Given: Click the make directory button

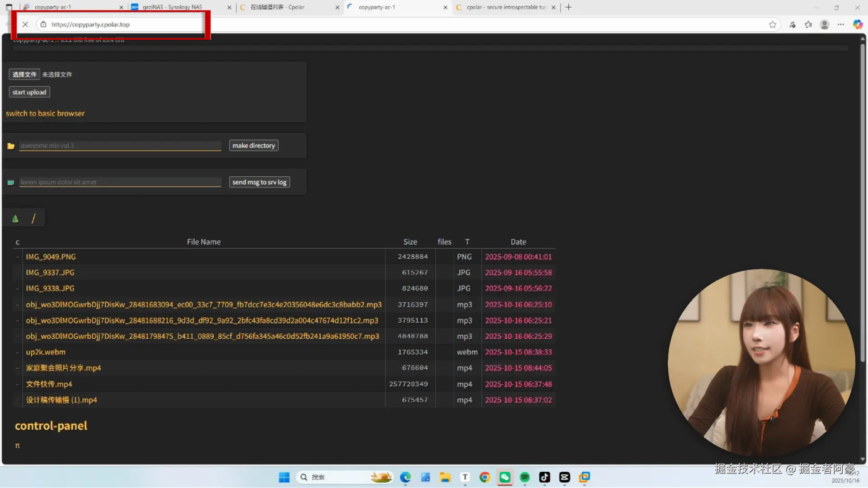Looking at the screenshot, I should tap(254, 145).
